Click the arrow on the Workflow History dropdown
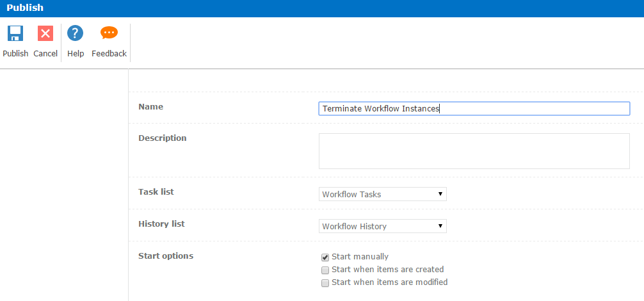 pyautogui.click(x=440, y=226)
